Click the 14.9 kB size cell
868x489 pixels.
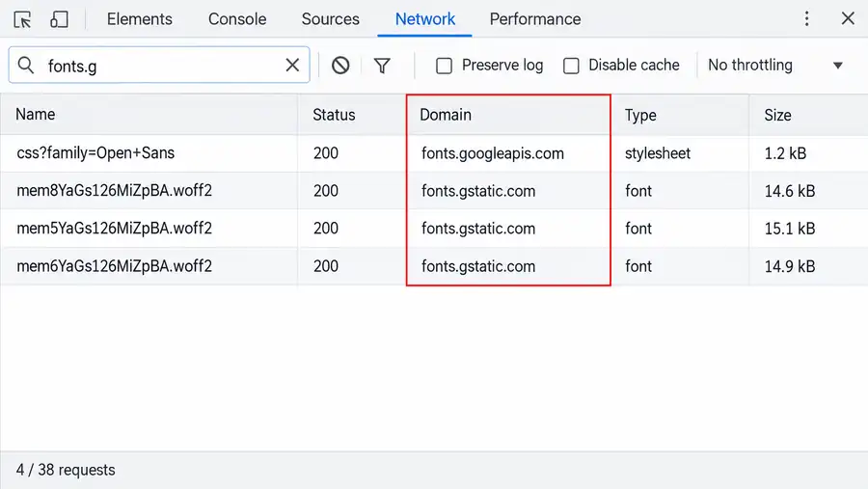pos(790,266)
